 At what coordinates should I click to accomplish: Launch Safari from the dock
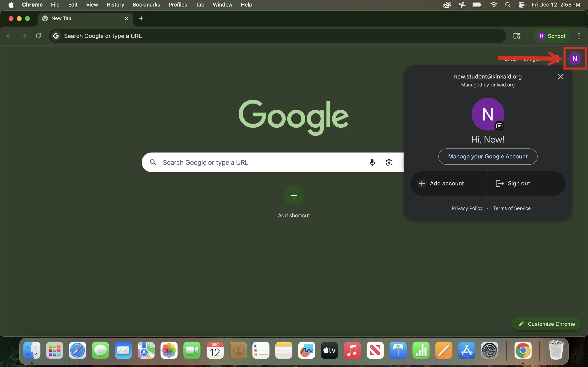click(x=77, y=350)
